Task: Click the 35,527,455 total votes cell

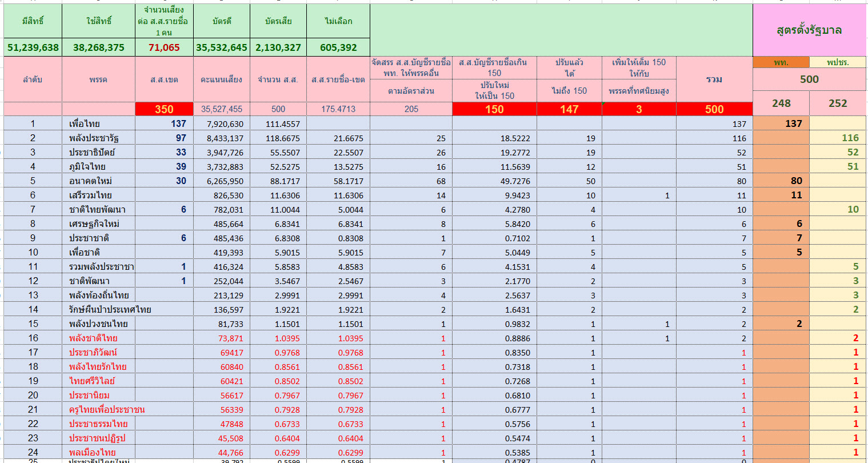Action: 221,109
